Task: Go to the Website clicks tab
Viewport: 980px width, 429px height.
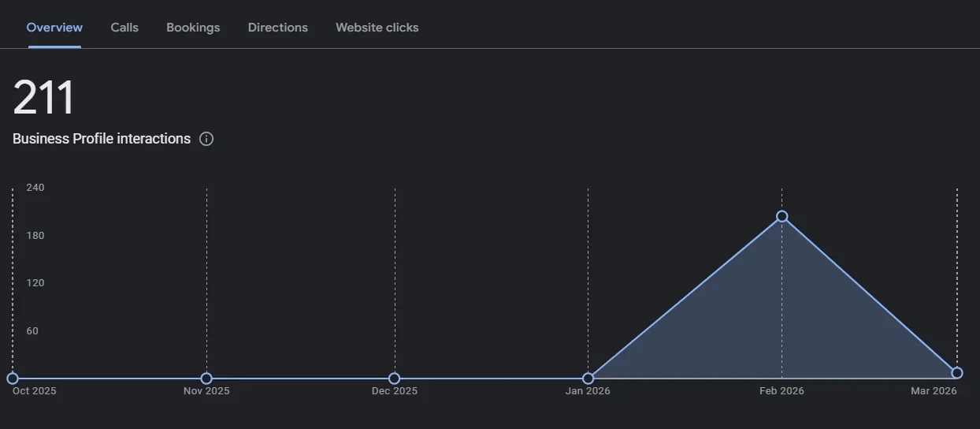Action: click(x=377, y=28)
